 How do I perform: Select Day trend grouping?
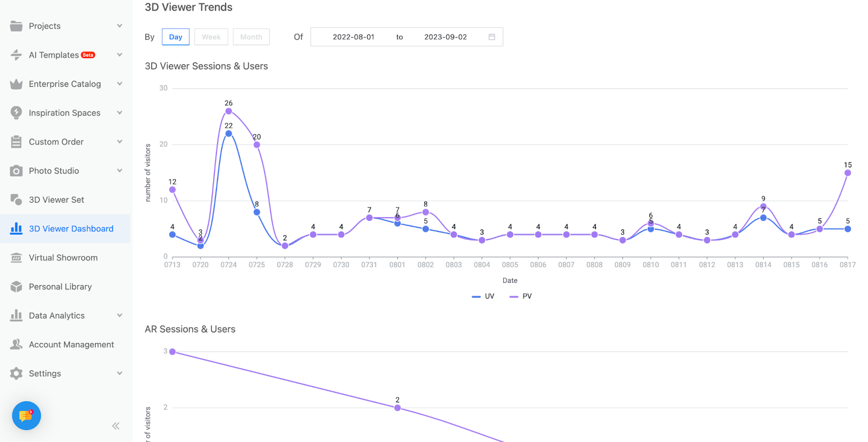175,37
